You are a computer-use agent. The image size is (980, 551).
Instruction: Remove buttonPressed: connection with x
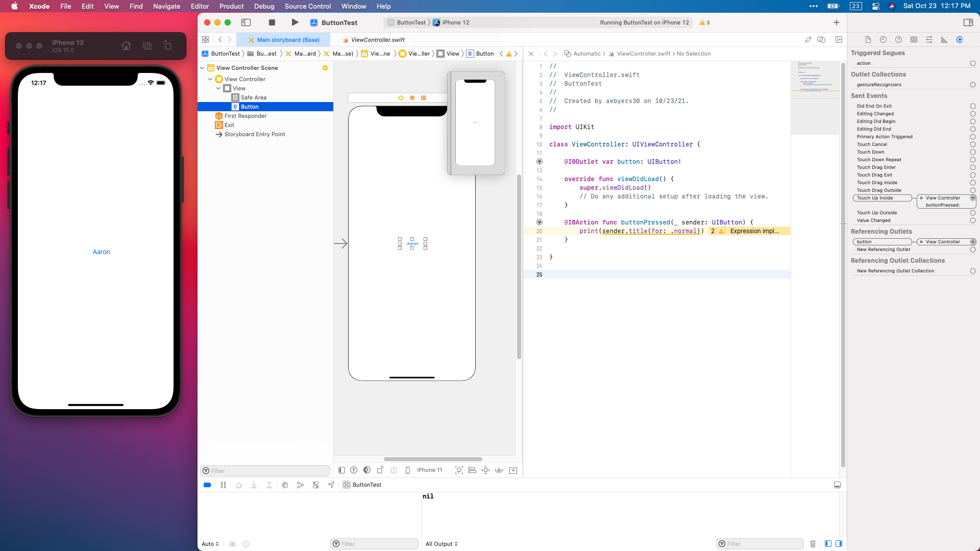click(x=921, y=198)
